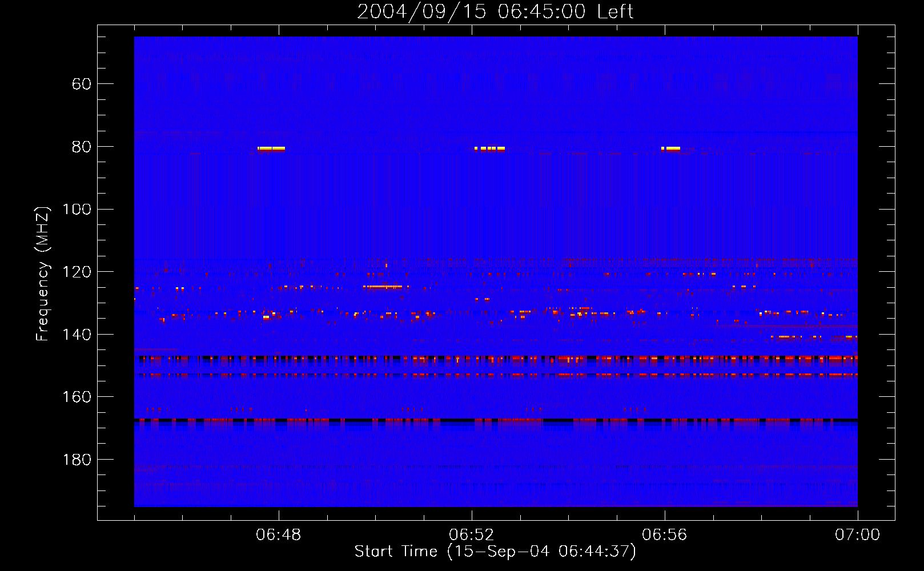Click the 06:56 time tick label
Image resolution: width=924 pixels, height=571 pixels.
point(665,535)
